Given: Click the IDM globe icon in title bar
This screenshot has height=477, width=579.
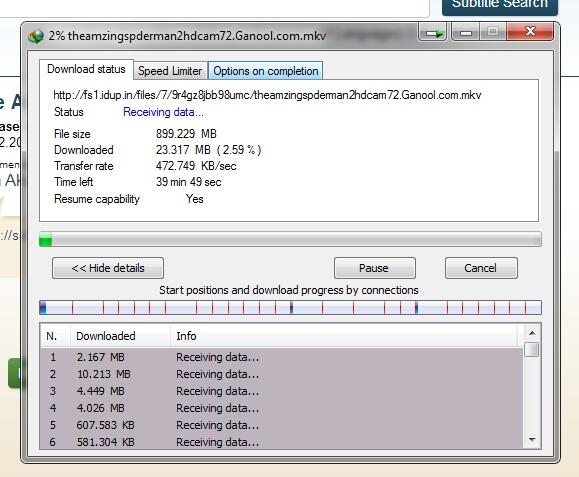Looking at the screenshot, I should click(x=36, y=36).
